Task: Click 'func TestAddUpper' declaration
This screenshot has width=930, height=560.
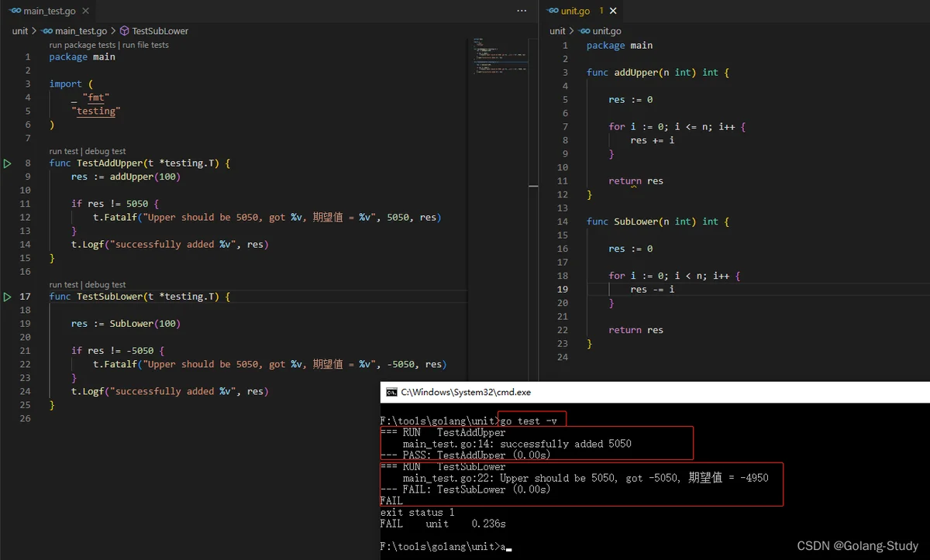Action: pos(139,163)
